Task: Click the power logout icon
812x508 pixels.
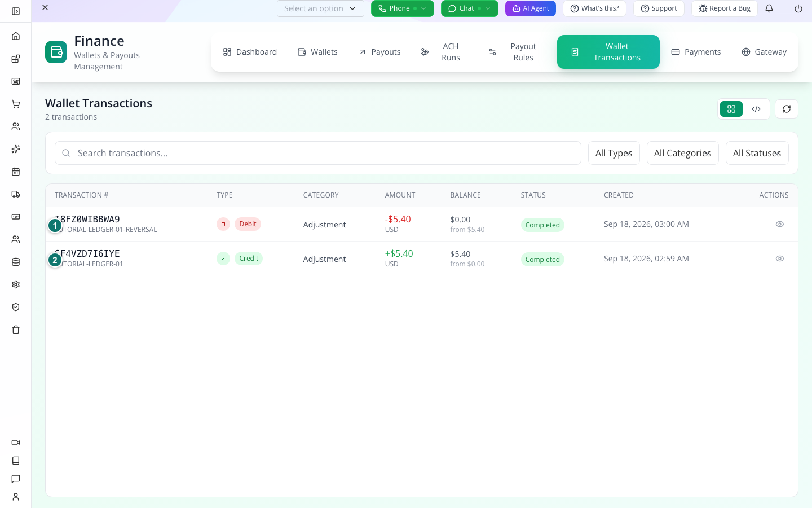Action: [798, 8]
